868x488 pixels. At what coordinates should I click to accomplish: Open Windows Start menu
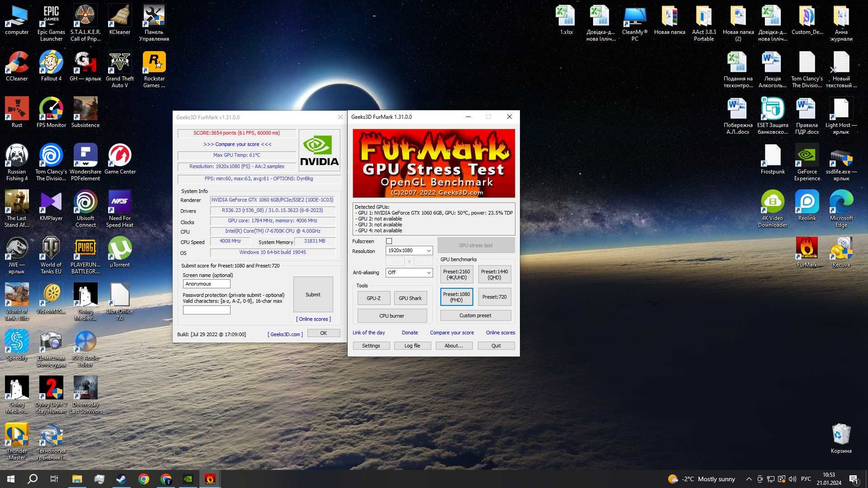(11, 479)
